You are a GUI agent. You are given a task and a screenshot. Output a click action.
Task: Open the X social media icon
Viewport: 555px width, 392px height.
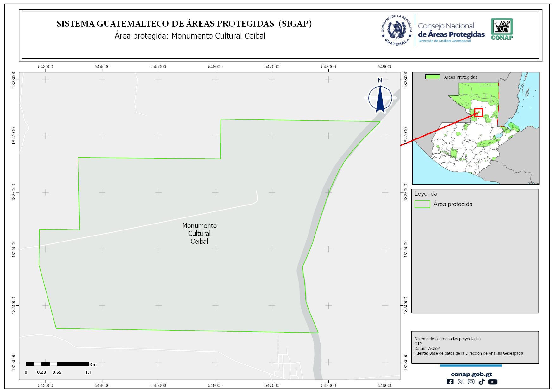(461, 382)
